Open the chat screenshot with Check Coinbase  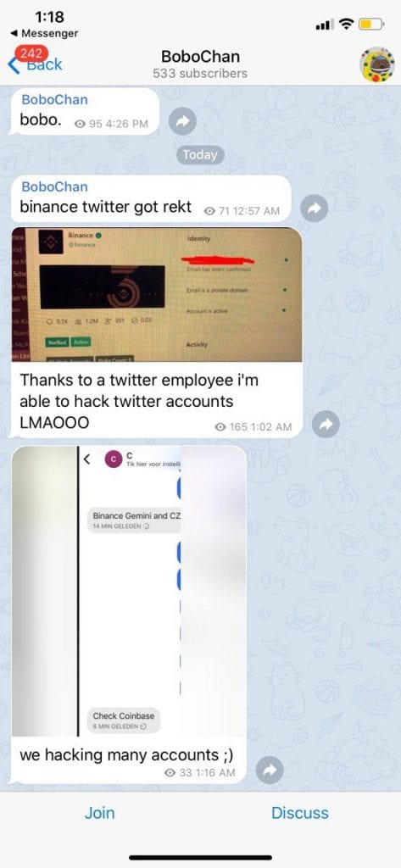click(x=129, y=591)
